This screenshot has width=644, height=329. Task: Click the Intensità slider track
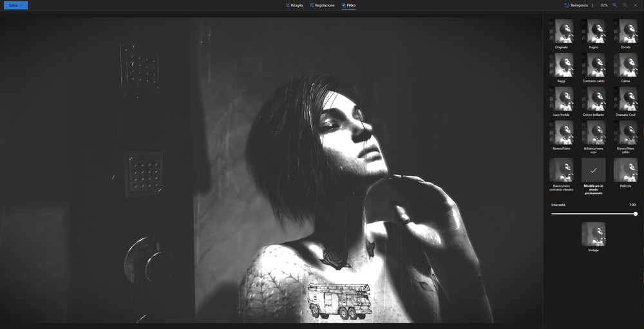592,214
